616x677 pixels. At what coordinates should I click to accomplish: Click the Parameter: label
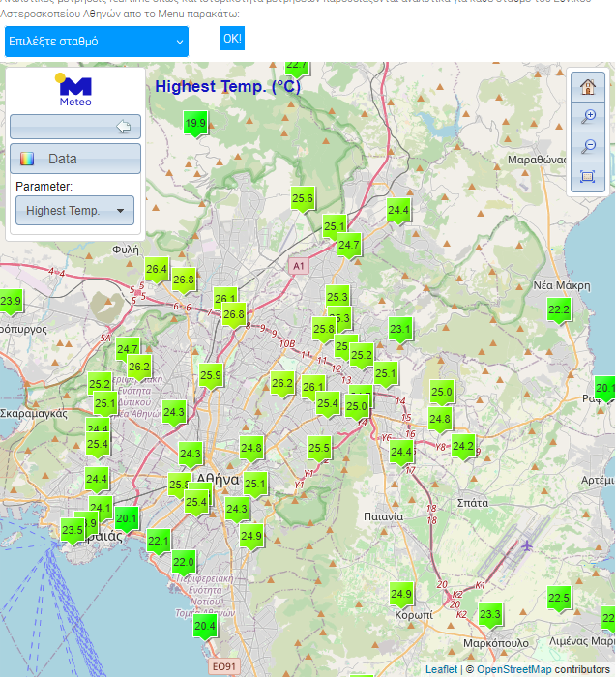click(x=44, y=187)
